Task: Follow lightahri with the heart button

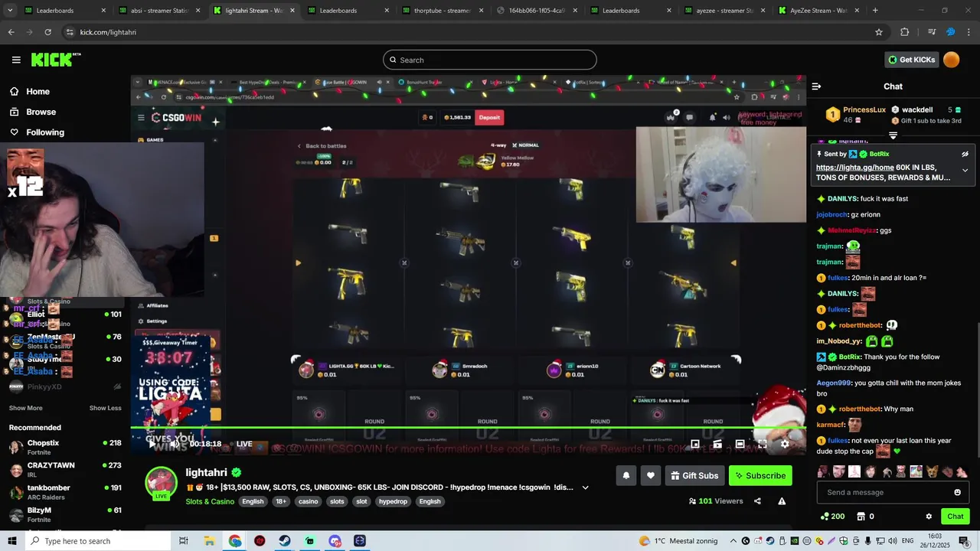Action: click(650, 475)
